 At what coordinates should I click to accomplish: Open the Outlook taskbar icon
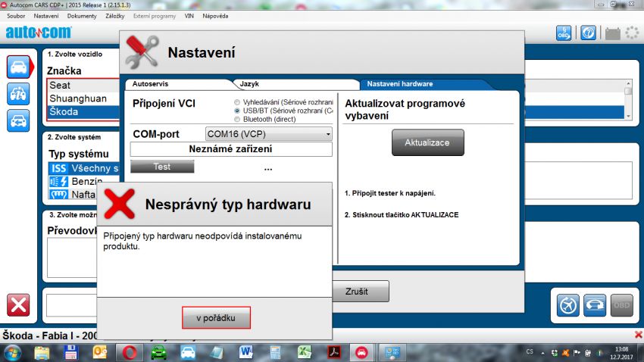pos(100,353)
